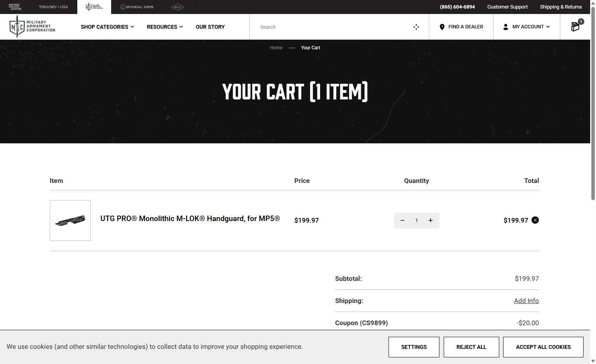The width and height of the screenshot is (596, 364).
Task: Open the SDS Arms brand tab
Action: click(x=15, y=7)
